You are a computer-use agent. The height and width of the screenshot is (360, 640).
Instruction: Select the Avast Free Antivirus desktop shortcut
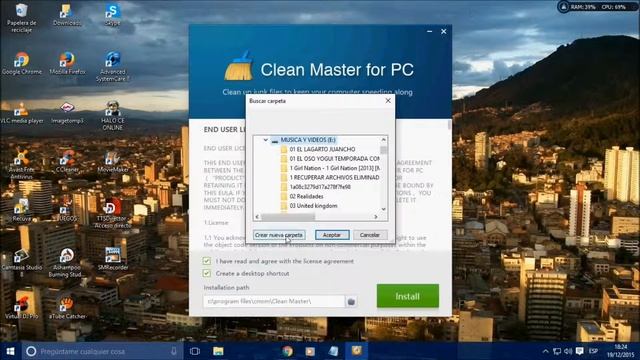point(22,164)
